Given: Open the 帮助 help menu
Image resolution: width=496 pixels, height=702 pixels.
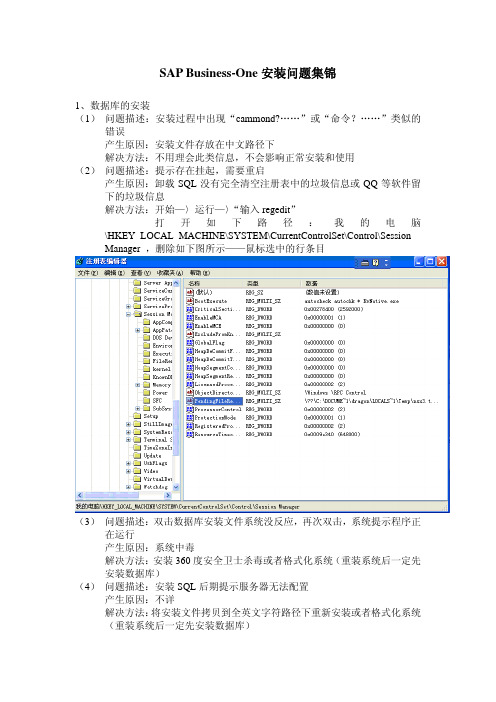Looking at the screenshot, I should click(x=200, y=273).
